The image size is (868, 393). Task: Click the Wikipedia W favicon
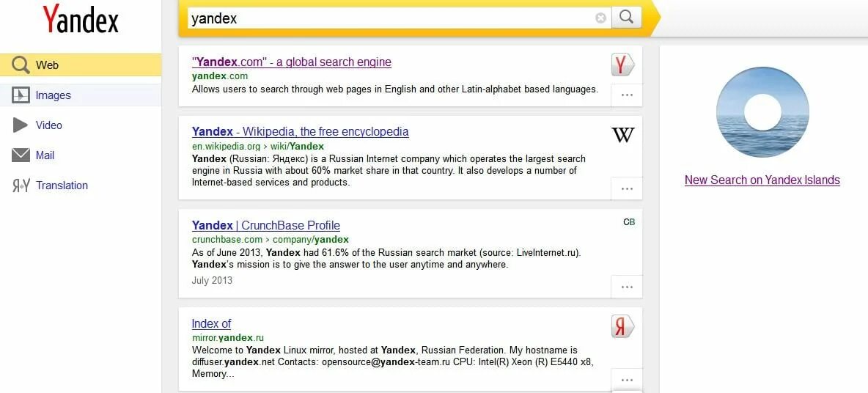point(622,134)
